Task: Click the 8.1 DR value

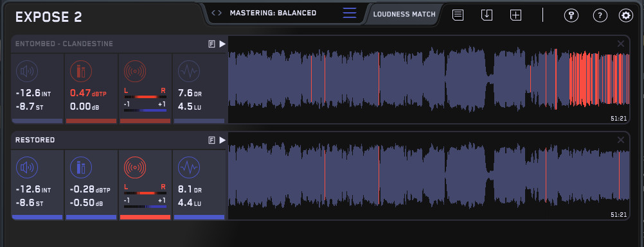Action: [190, 190]
